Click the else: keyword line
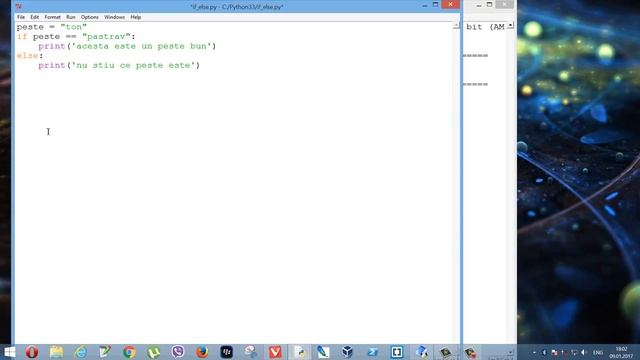 (x=30, y=56)
